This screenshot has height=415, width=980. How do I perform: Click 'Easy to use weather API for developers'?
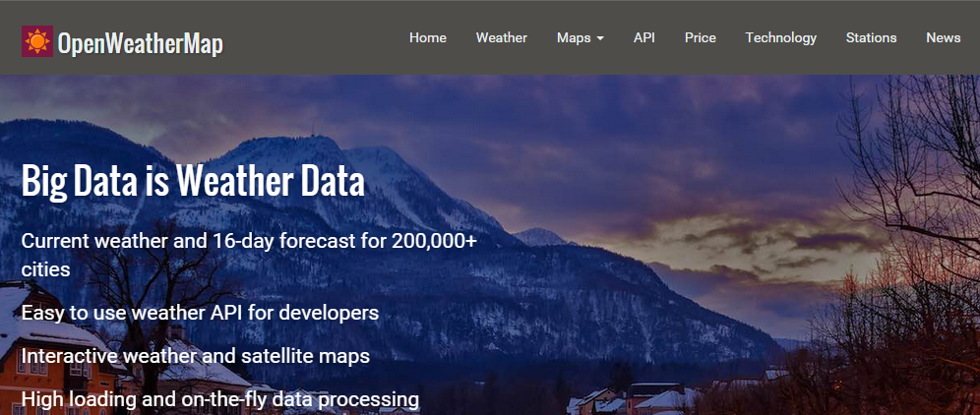tap(200, 313)
